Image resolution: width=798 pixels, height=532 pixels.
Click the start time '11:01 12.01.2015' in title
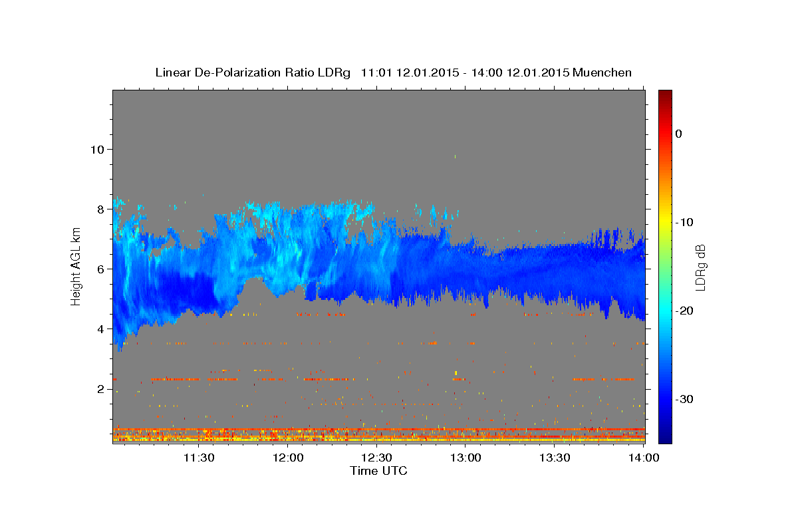pos(410,72)
